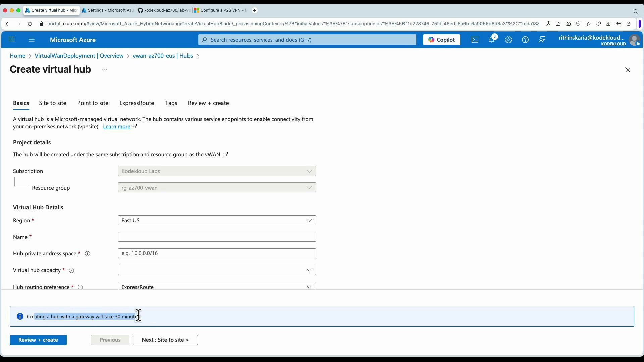Click the Copilot button in the top bar

[x=441, y=40]
